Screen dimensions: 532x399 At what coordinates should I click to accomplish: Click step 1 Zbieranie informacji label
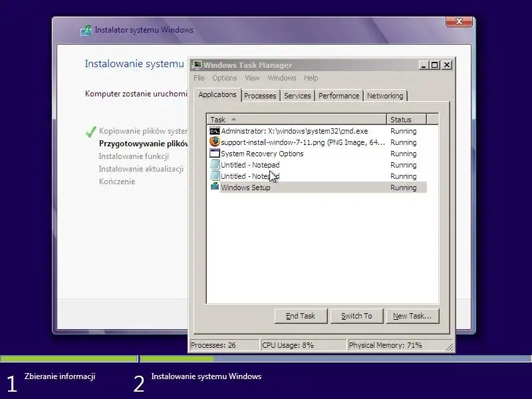tap(60, 376)
